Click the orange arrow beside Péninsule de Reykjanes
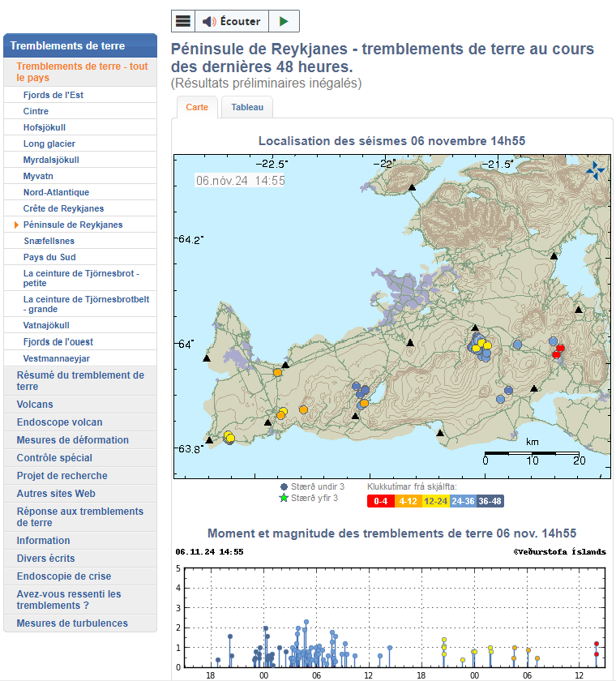 click(16, 225)
